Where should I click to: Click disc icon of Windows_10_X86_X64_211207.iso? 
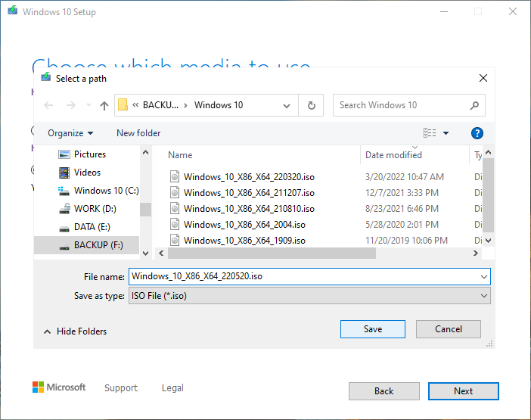(175, 192)
